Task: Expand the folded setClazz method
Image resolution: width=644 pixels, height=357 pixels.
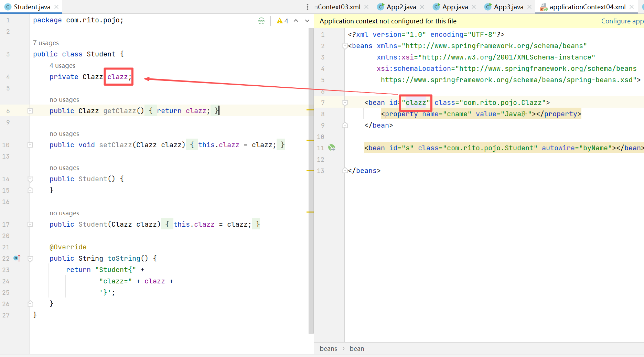Action: [x=30, y=145]
